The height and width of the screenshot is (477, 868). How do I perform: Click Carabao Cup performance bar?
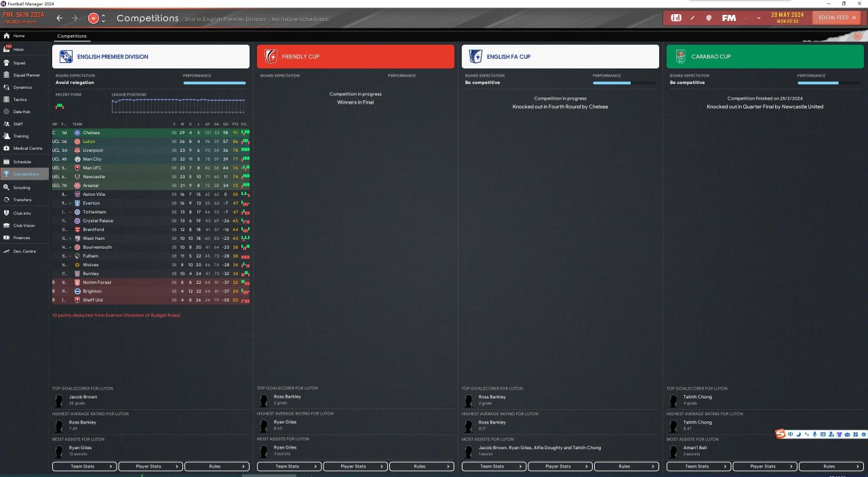pos(829,83)
